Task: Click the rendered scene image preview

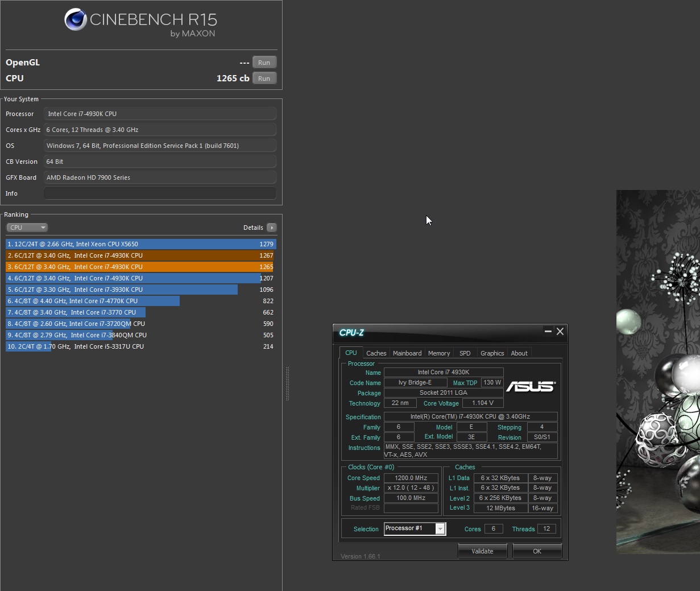Action: coord(658,371)
